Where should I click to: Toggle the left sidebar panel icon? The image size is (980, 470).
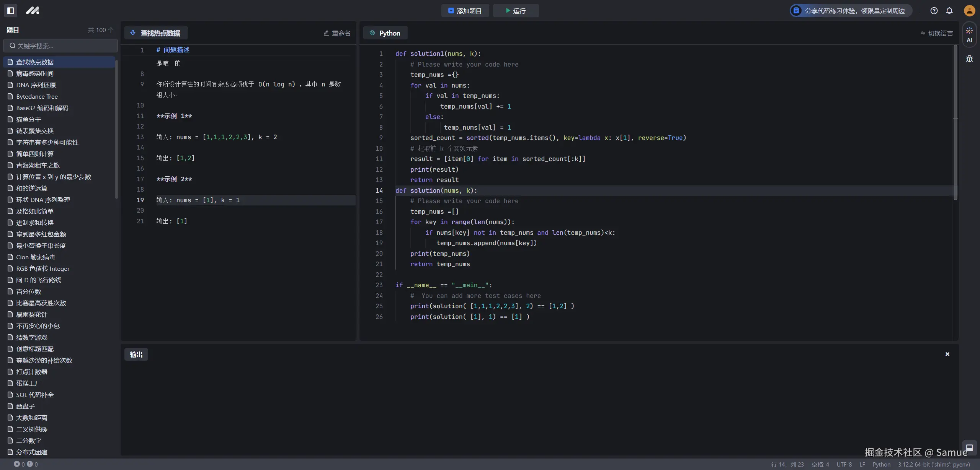pyautogui.click(x=11, y=11)
